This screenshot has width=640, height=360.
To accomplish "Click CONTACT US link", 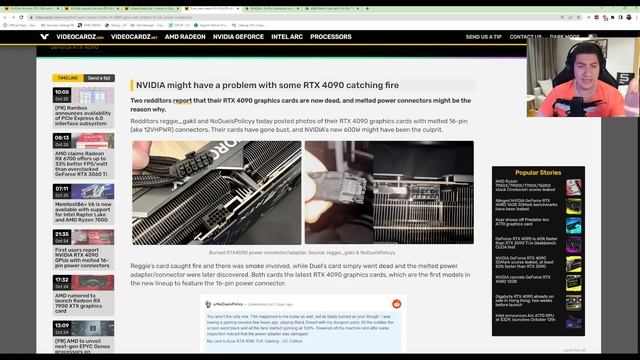I will point(525,37).
